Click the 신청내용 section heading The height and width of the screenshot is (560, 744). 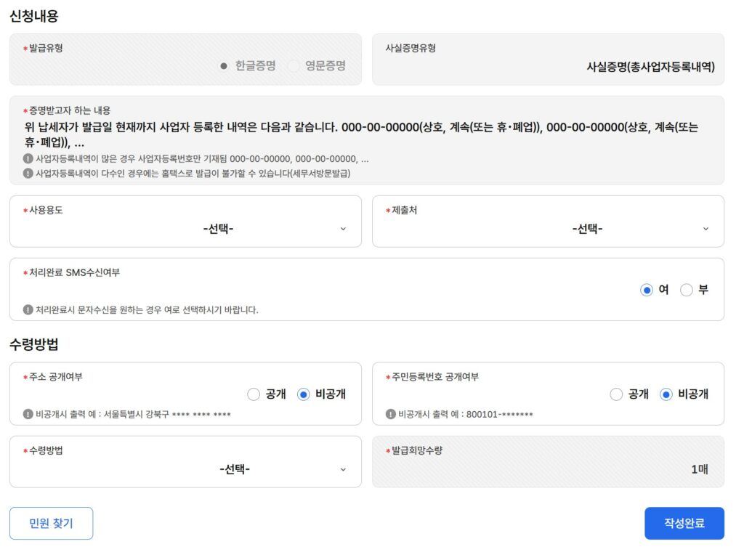click(x=34, y=16)
